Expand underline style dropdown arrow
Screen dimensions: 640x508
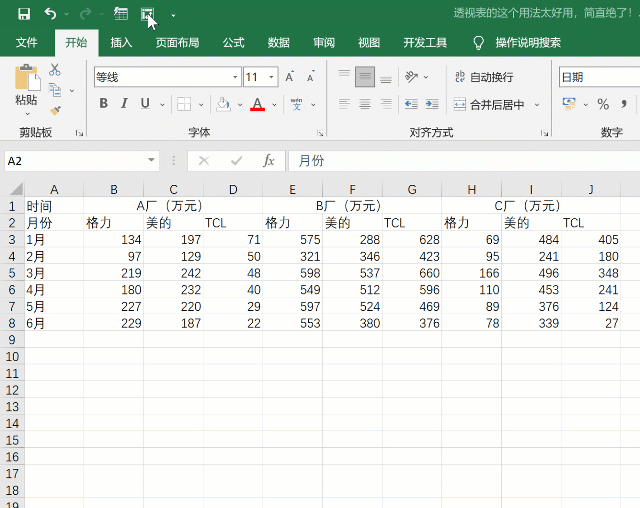click(162, 104)
